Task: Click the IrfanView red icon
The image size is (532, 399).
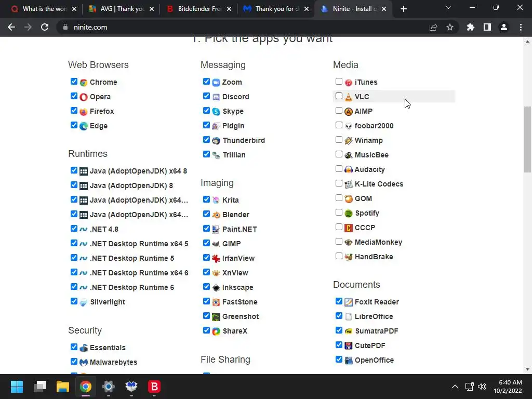Action: pos(216,259)
